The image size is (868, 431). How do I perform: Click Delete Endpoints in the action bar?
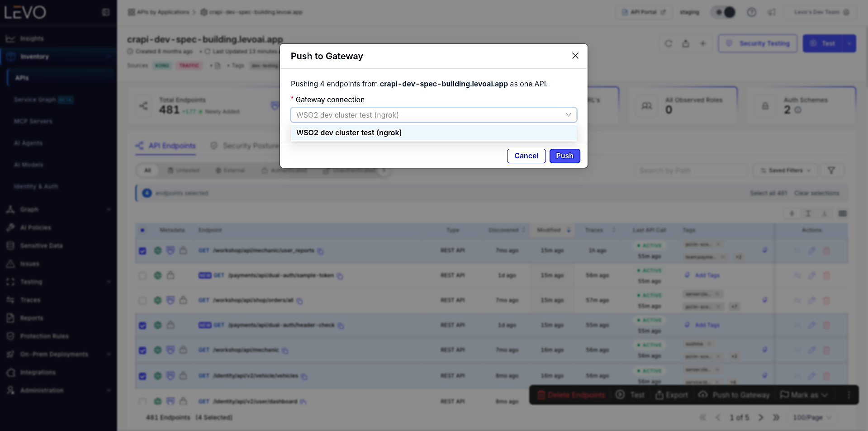571,395
